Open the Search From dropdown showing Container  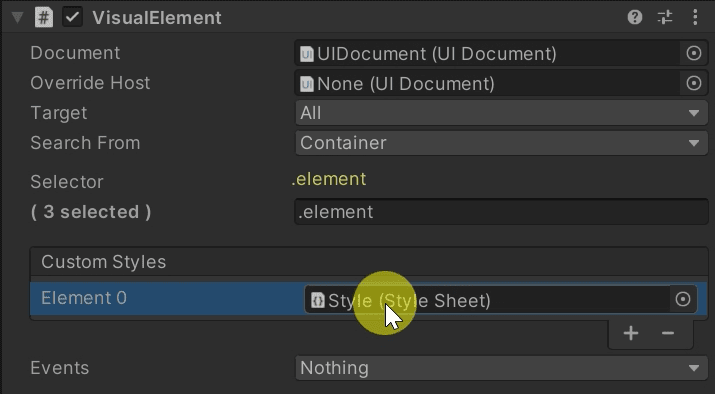[x=502, y=143]
